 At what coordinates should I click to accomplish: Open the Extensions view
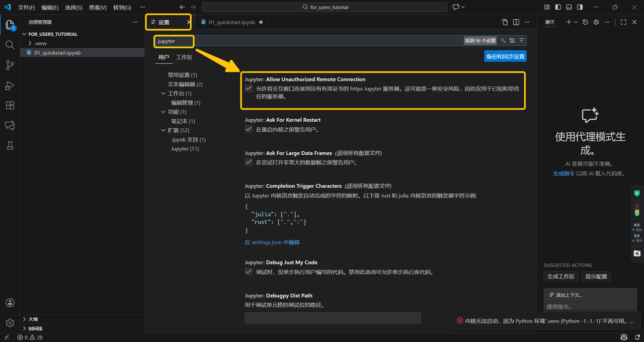[x=10, y=106]
